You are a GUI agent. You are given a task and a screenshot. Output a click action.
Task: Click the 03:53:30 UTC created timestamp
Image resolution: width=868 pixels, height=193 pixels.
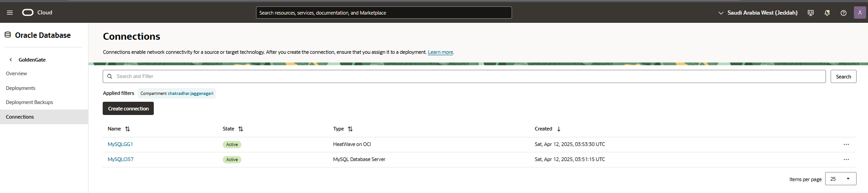pos(570,144)
